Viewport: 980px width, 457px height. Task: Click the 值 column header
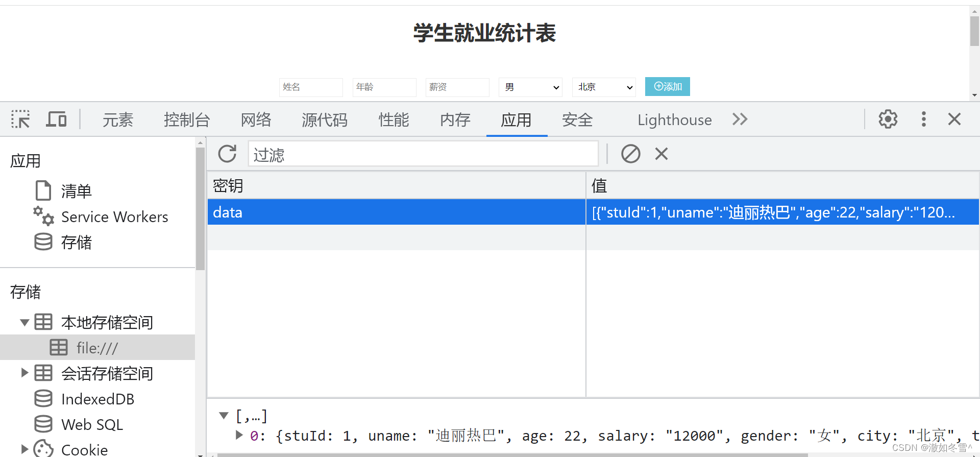(x=782, y=185)
